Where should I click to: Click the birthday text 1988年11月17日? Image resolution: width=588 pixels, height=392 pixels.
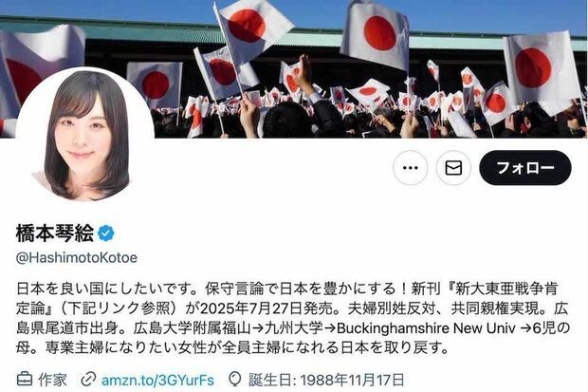coord(352,380)
